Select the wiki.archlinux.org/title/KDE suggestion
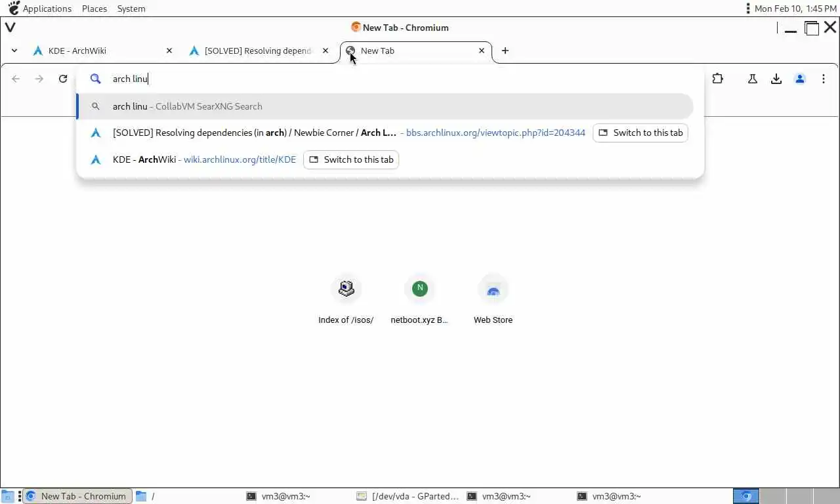The width and height of the screenshot is (840, 504). pos(385,159)
